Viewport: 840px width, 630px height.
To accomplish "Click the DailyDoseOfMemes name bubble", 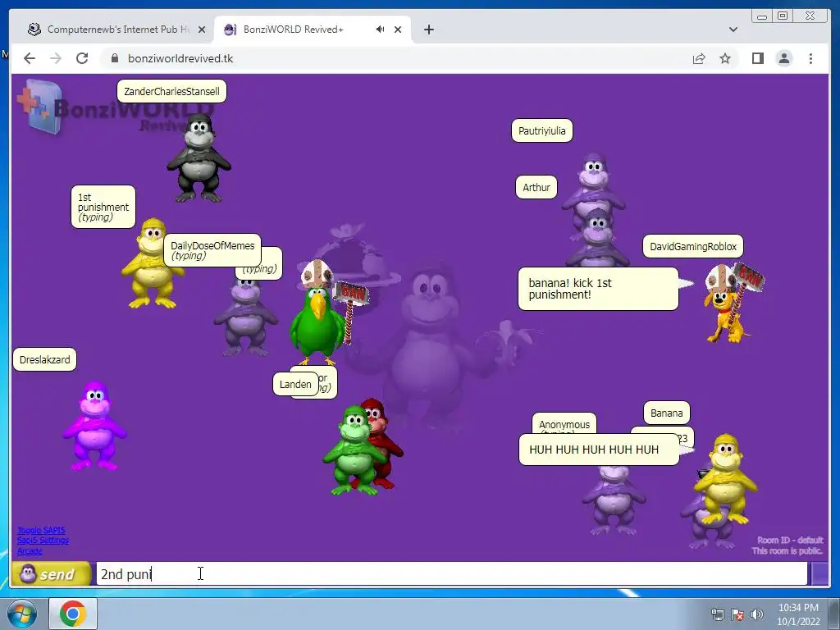I will 212,250.
